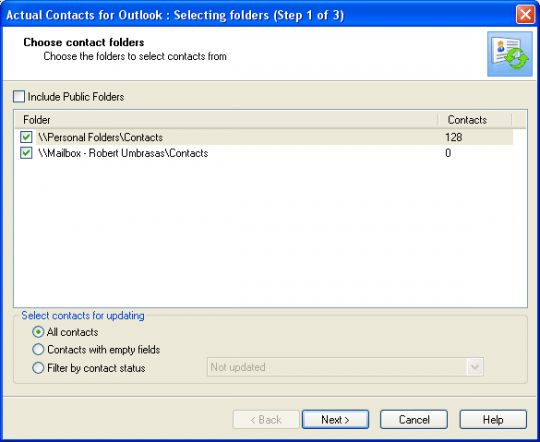The width and height of the screenshot is (540, 442).
Task: Click the 128 contacts count cell
Action: coord(453,137)
